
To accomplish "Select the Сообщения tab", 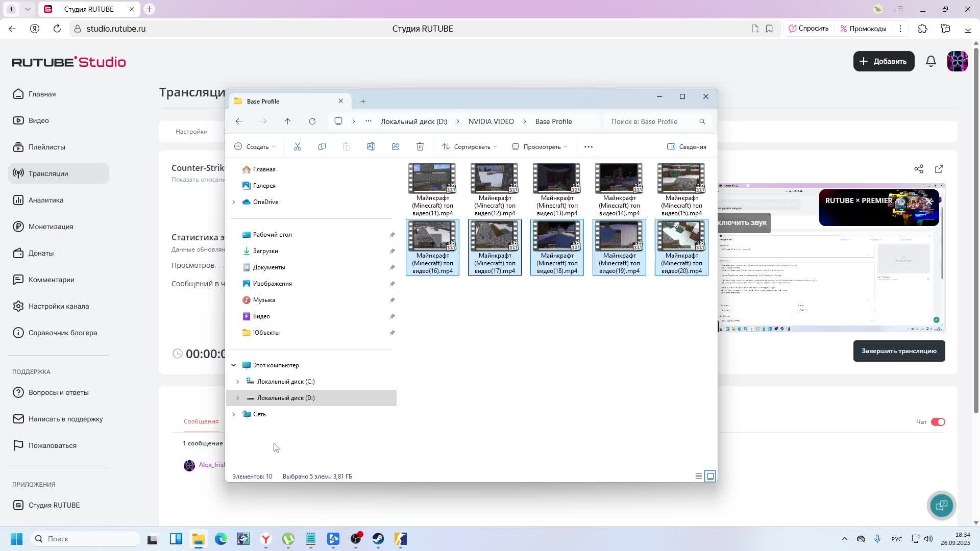I will coord(201,421).
